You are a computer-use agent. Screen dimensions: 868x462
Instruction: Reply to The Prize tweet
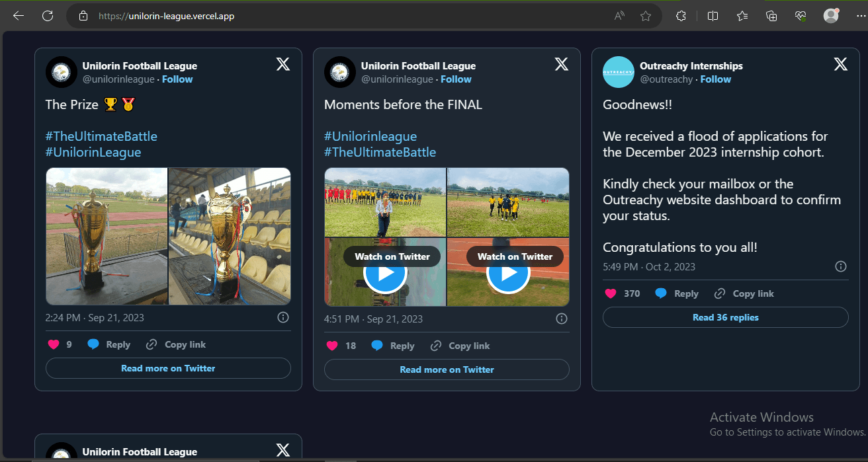pos(108,344)
